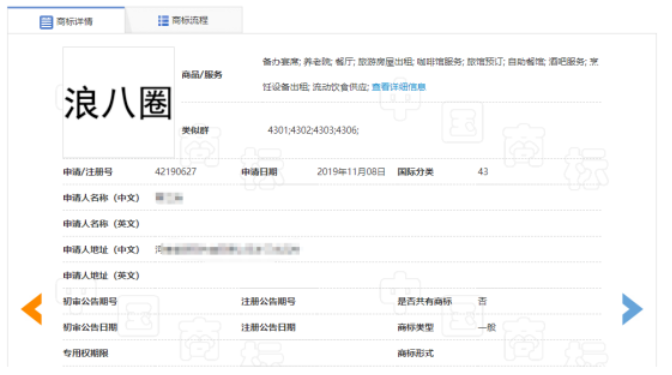This screenshot has width=672, height=375.
Task: Click the 商标类型 label
Action: point(415,327)
